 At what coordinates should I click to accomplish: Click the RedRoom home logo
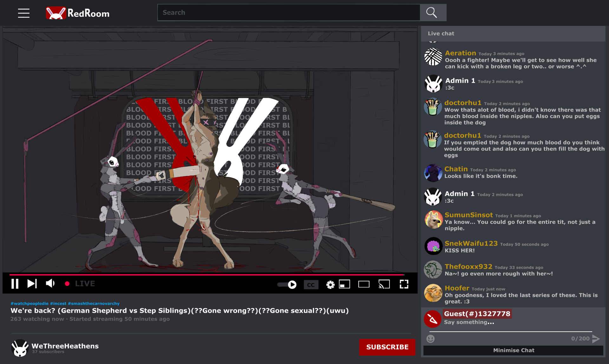click(x=78, y=13)
